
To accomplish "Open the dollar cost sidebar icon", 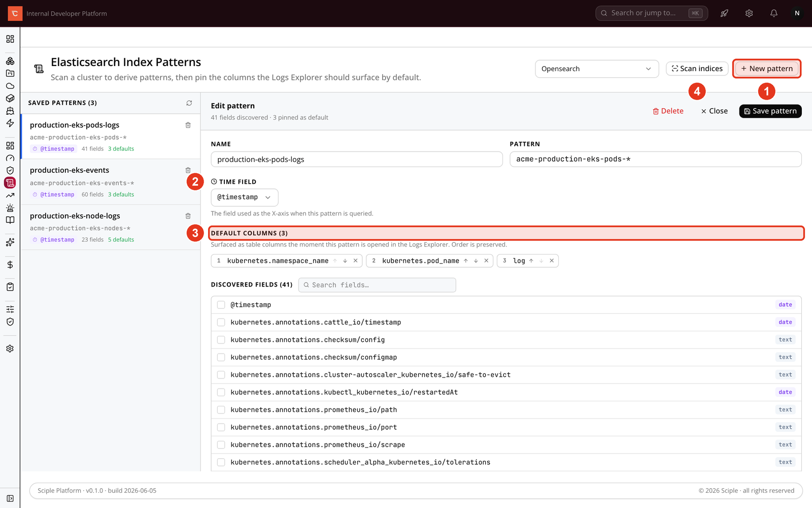I will (x=10, y=265).
